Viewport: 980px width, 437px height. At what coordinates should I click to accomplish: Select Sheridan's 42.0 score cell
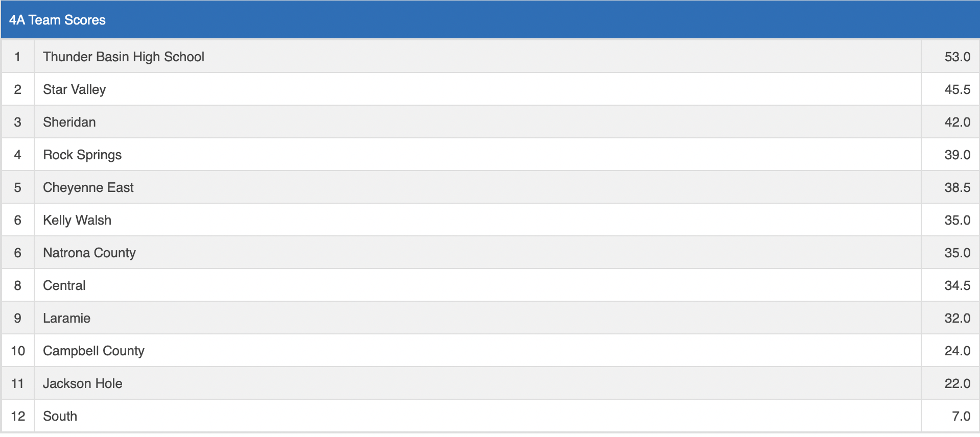tap(956, 122)
